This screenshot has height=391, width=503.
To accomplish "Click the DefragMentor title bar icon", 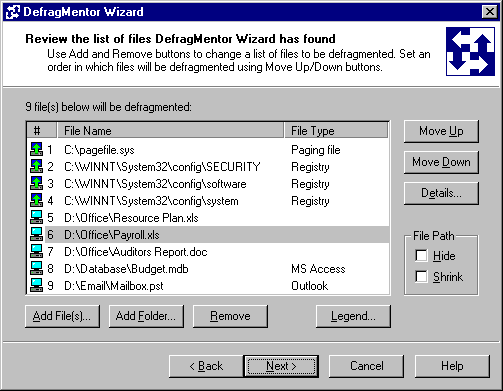I will 13,12.
